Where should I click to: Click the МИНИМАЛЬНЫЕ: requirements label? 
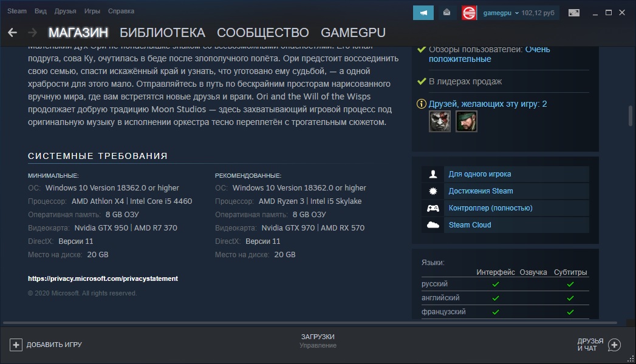click(x=53, y=176)
